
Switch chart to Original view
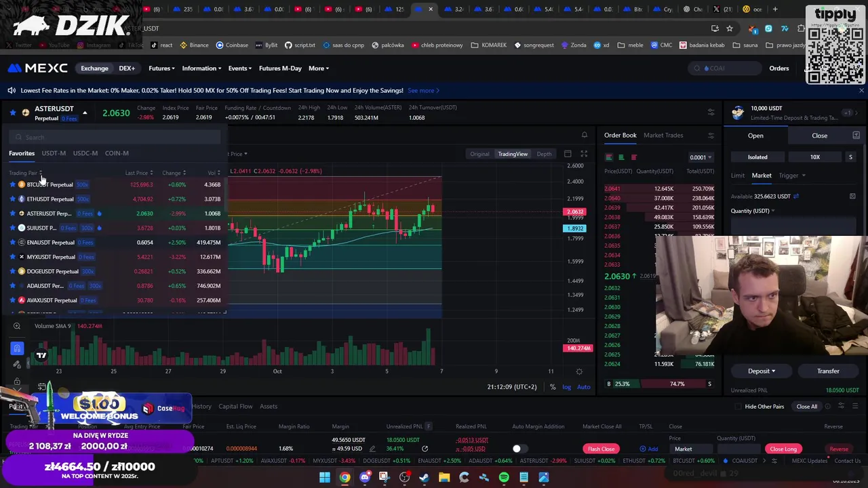479,154
